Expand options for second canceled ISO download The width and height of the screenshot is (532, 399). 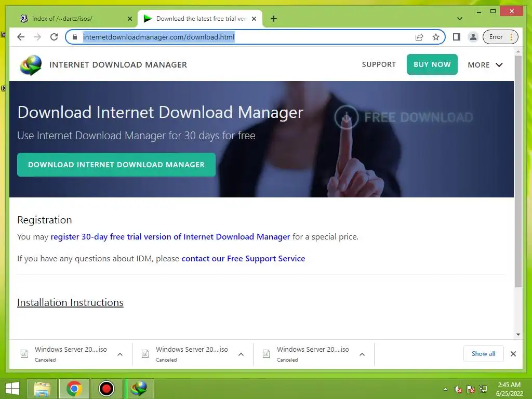(241, 354)
